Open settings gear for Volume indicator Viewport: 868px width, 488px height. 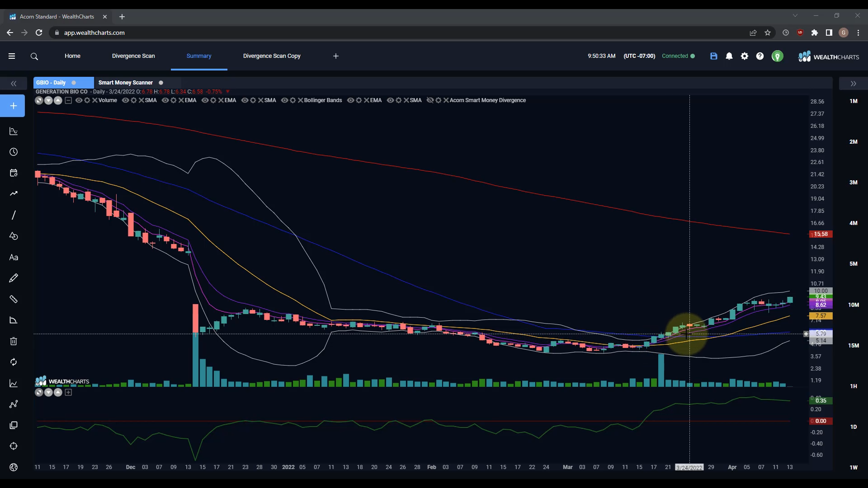[x=87, y=100]
